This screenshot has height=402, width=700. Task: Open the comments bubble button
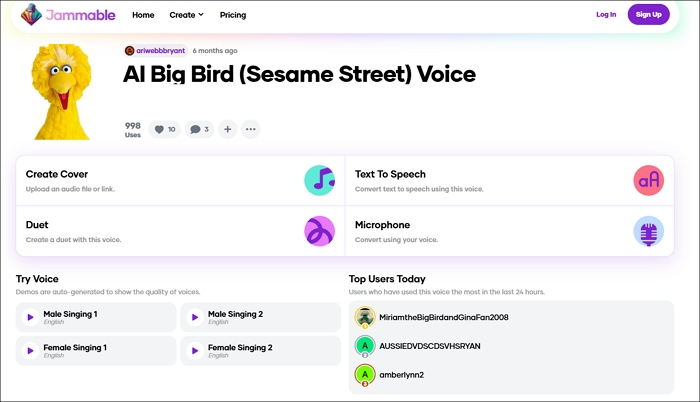[x=199, y=129]
